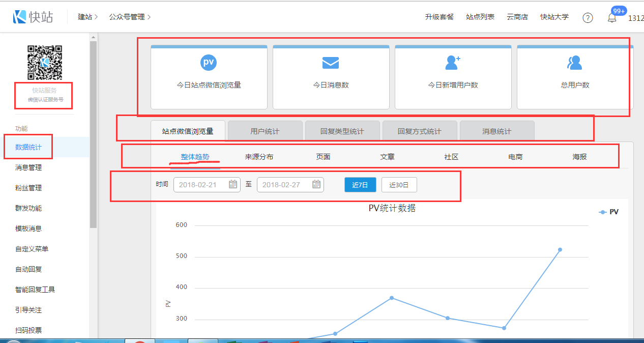Open start date calendar icon
The height and width of the screenshot is (343, 644).
pos(233,184)
